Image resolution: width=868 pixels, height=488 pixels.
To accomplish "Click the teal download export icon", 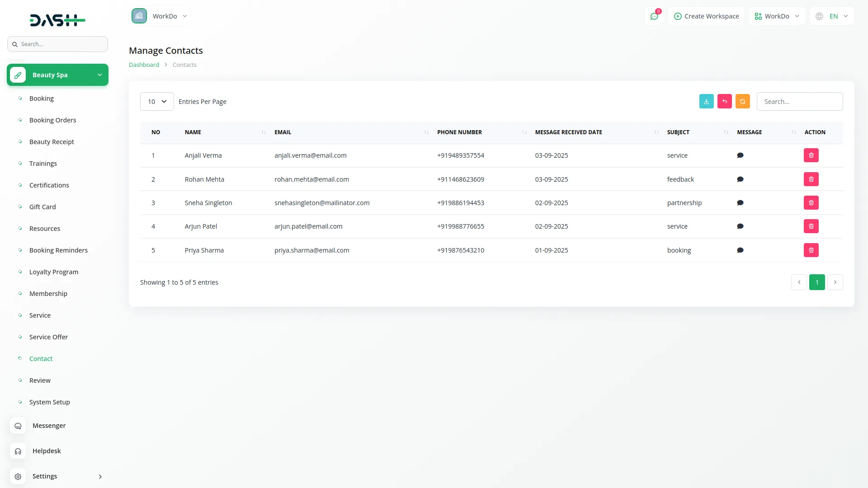I will (706, 102).
